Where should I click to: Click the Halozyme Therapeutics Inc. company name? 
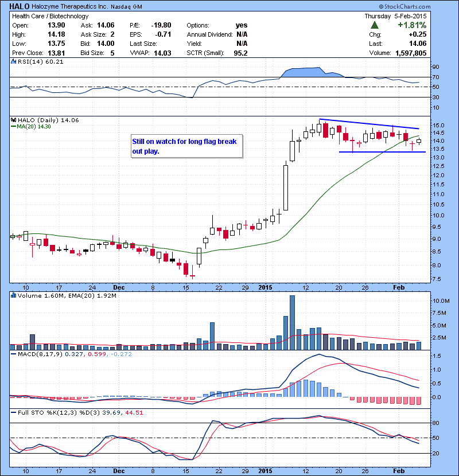pyautogui.click(x=69, y=6)
